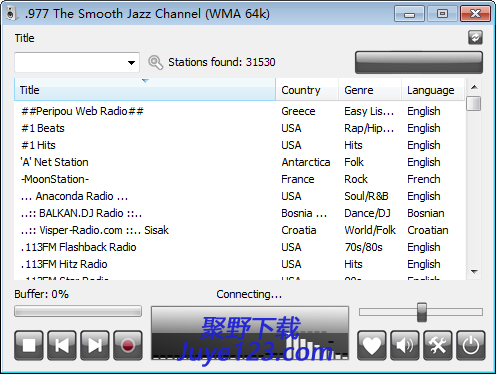Maximize the radio player window
This screenshot has height=374, width=496.
click(x=442, y=14)
